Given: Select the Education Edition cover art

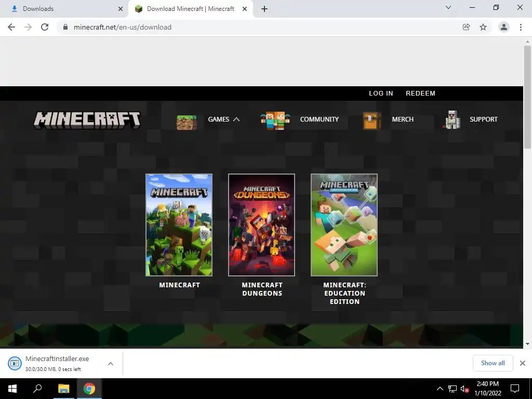Looking at the screenshot, I should (x=344, y=225).
